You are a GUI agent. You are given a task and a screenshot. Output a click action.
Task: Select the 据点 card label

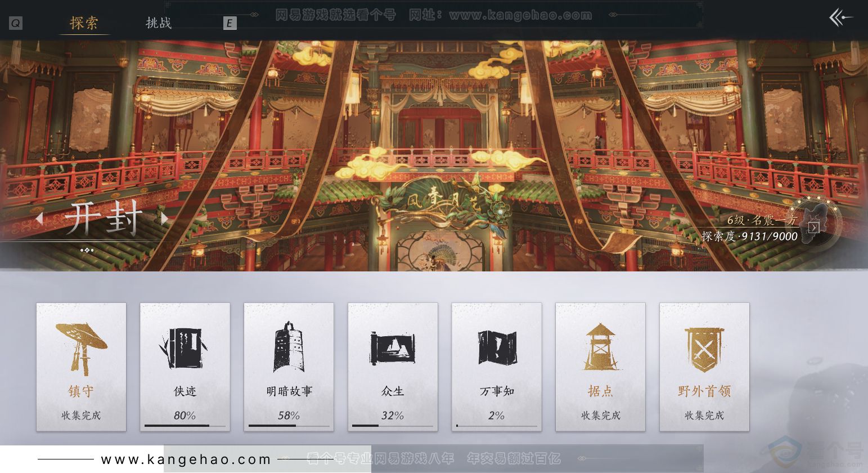point(600,391)
